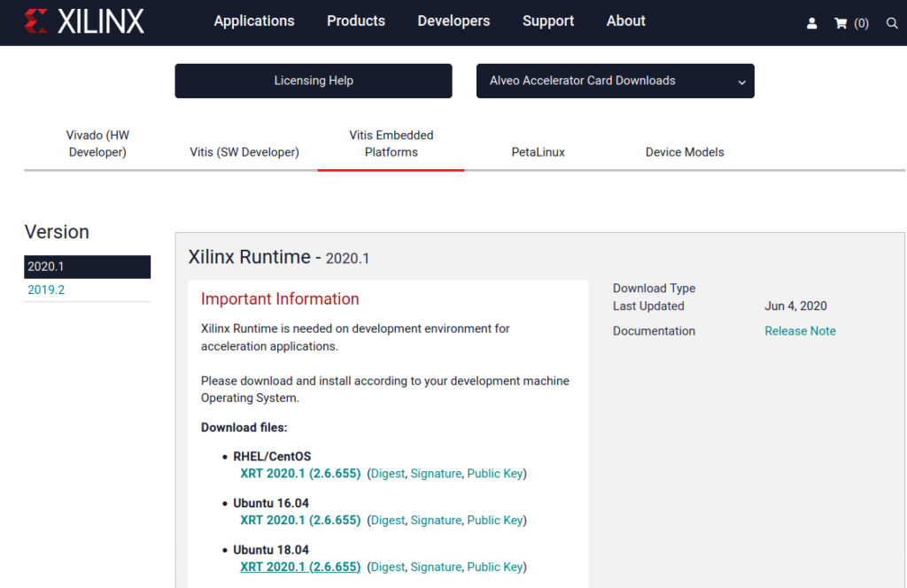Select version 2019.2 in sidebar

tap(46, 290)
